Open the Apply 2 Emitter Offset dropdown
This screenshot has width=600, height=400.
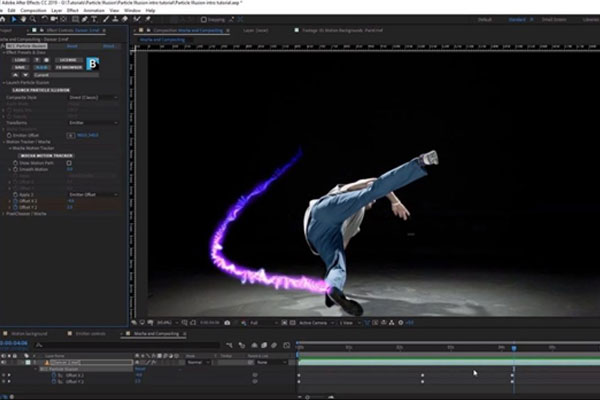[93, 195]
